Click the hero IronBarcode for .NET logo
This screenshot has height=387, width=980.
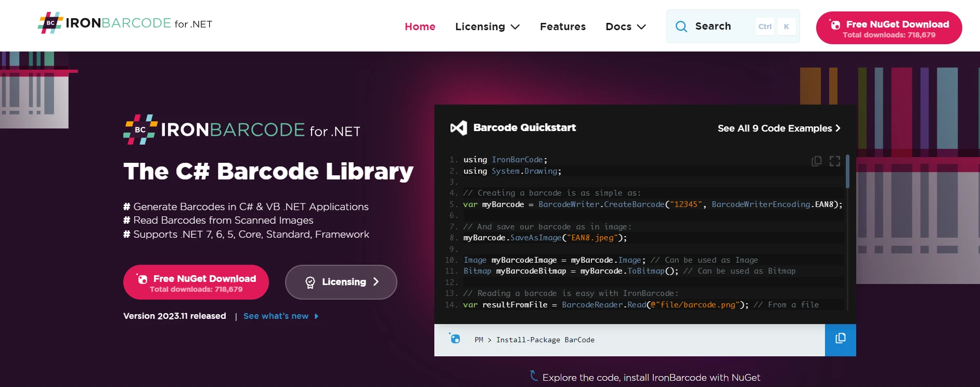(242, 130)
